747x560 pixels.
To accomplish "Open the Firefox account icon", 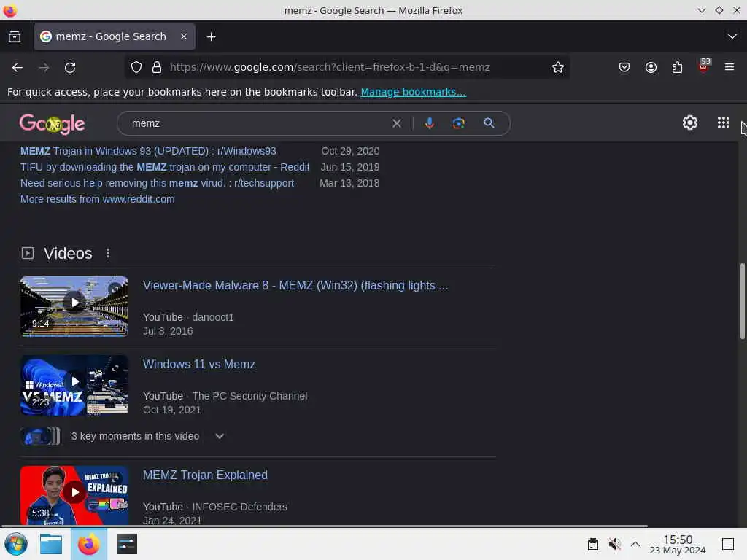I will (x=651, y=68).
